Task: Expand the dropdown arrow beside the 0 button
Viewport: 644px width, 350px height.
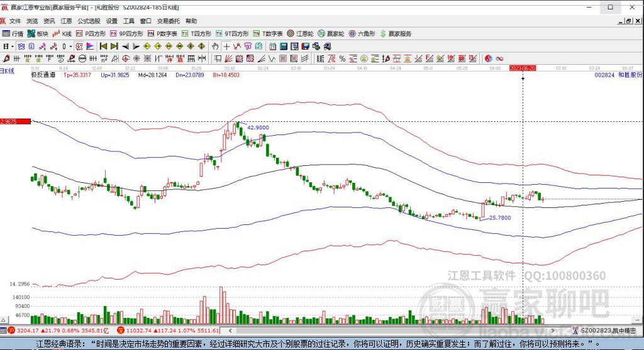Action: 70,46
